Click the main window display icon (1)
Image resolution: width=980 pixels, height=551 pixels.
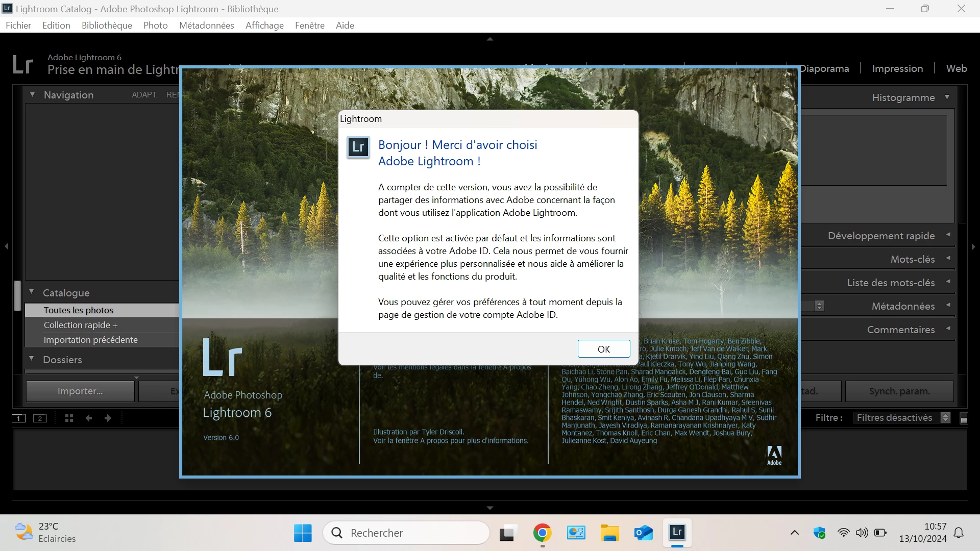click(x=18, y=418)
